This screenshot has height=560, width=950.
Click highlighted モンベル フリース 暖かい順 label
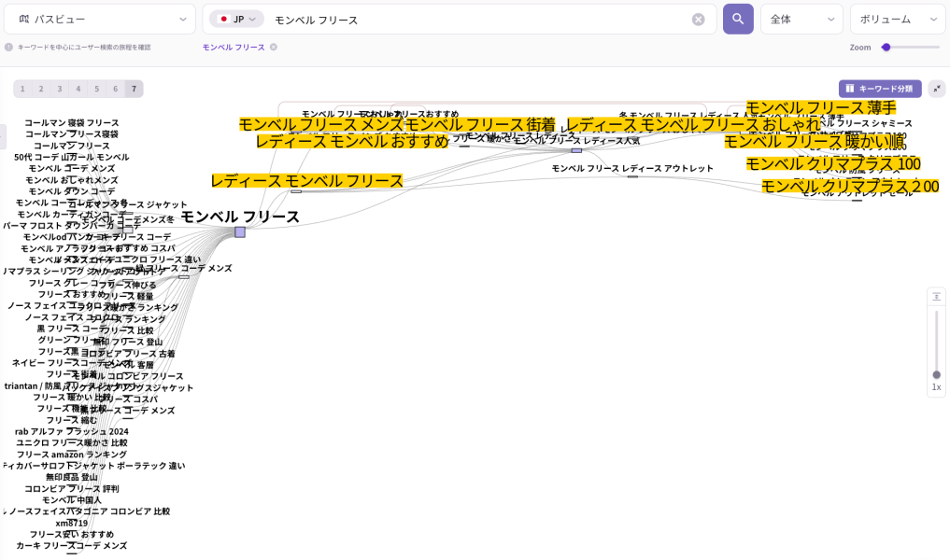pos(815,142)
